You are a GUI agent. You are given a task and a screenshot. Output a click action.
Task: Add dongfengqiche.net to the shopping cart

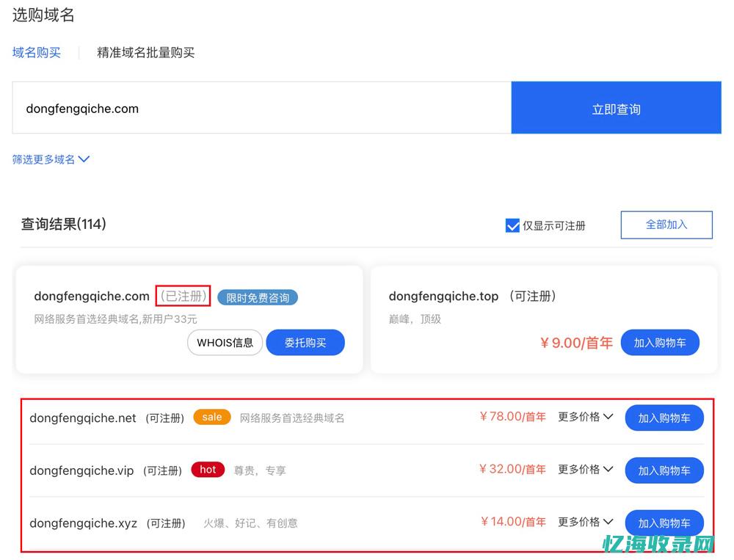664,417
